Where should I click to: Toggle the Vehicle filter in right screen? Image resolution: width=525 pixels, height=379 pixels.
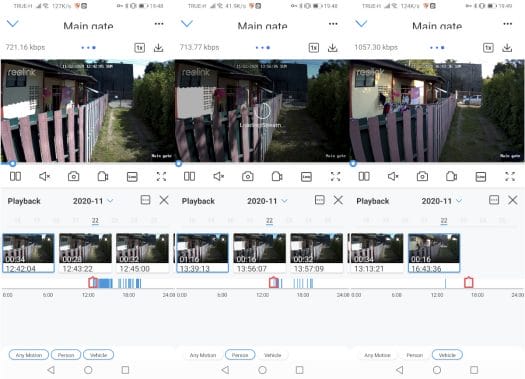(447, 355)
